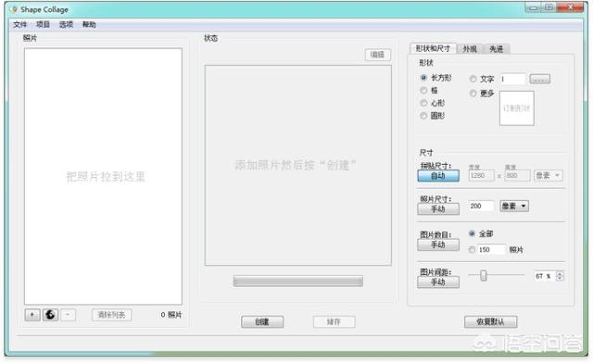Screen dimensions: 593x364
Task: Click the 手动 photo count button
Action: click(438, 245)
